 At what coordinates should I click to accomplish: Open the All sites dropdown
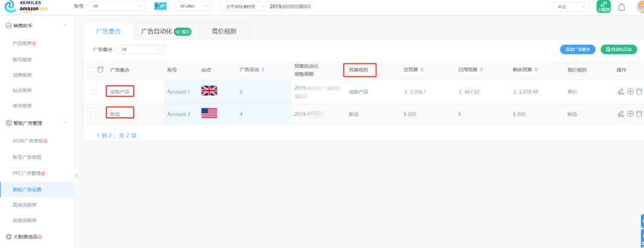coord(194,7)
